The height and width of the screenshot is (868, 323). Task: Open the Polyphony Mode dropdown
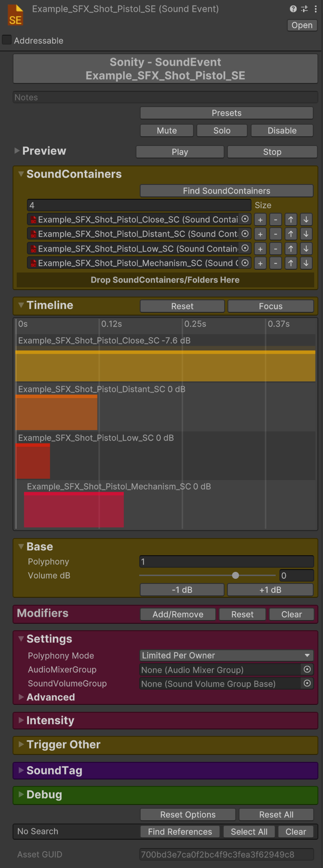[226, 655]
